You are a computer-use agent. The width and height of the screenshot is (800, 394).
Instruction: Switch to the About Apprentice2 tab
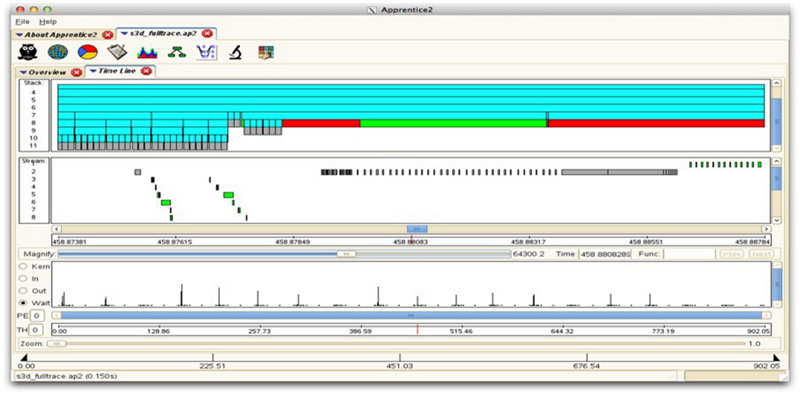pos(61,35)
